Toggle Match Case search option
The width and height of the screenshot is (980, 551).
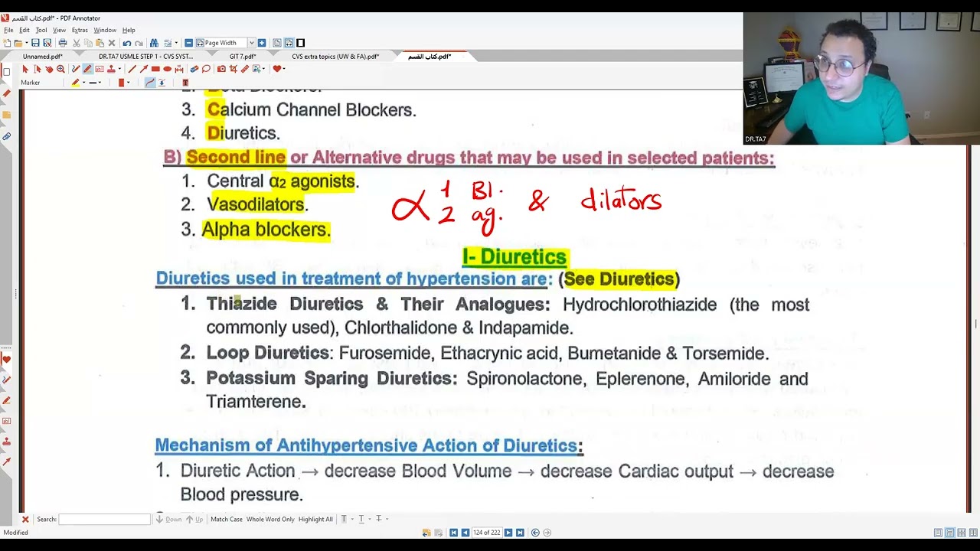click(x=226, y=519)
